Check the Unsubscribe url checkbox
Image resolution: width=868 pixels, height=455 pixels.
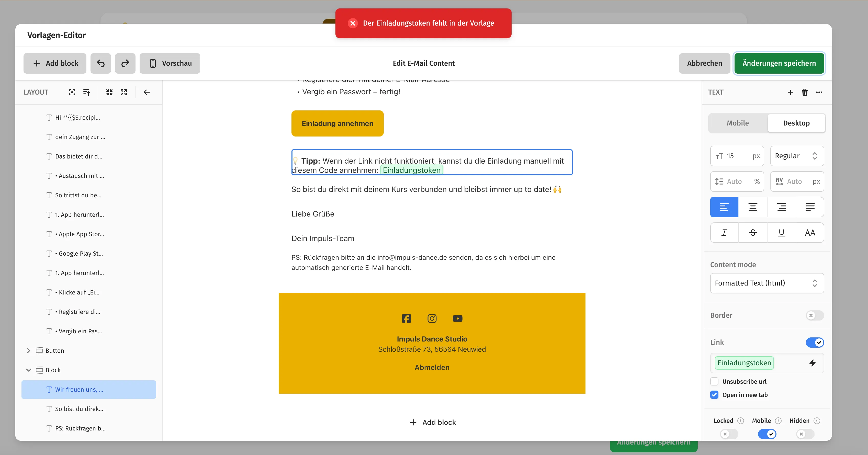(x=714, y=381)
